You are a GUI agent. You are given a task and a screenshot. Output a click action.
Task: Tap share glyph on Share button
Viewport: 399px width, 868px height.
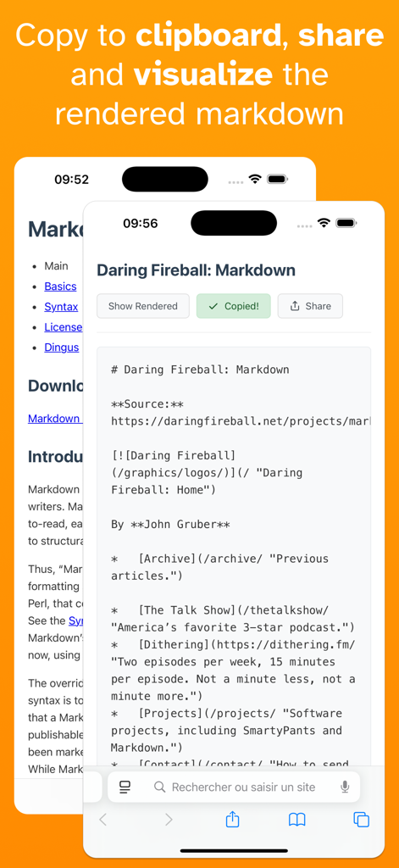(295, 306)
